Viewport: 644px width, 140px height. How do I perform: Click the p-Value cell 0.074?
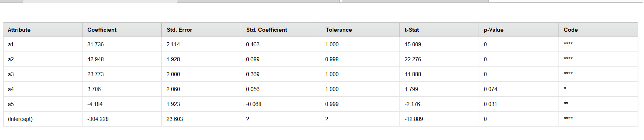coord(491,89)
